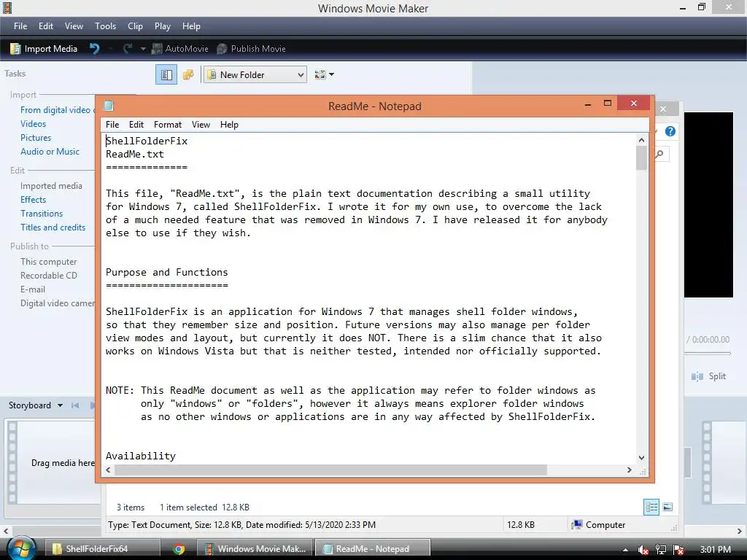Toggle the Tasks pane view icon
Image resolution: width=747 pixels, height=560 pixels.
pyautogui.click(x=166, y=75)
